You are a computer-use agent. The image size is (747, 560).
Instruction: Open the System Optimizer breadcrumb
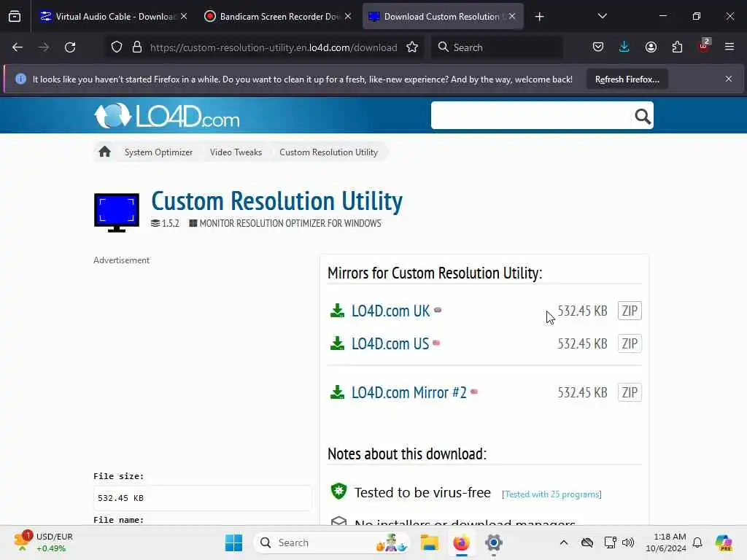pos(158,152)
